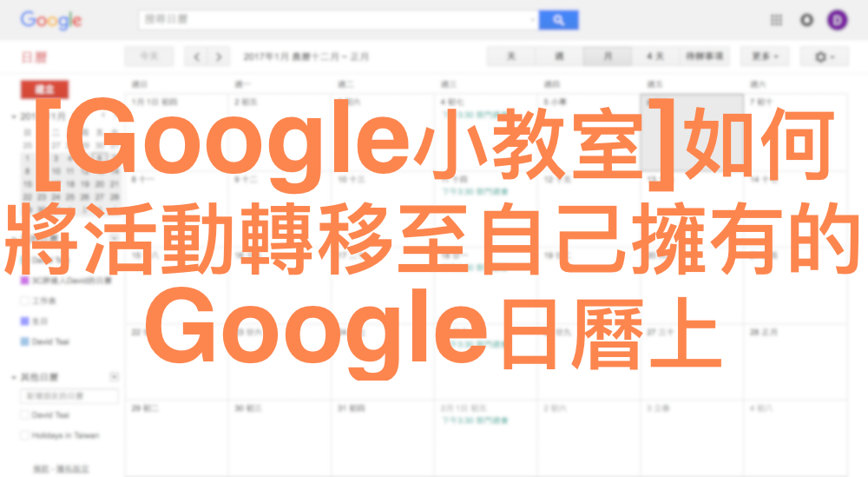Collapse the 其他日曆 section
This screenshot has height=477, width=868.
(13, 377)
